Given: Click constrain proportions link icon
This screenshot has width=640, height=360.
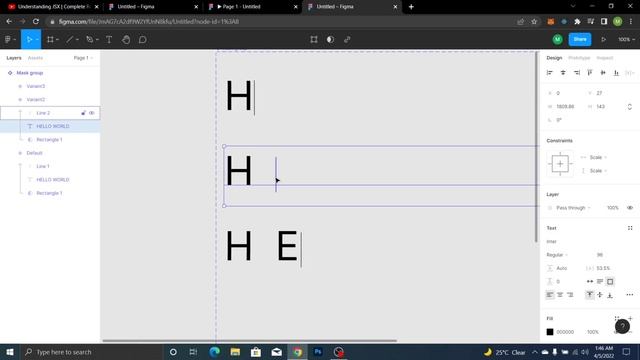Looking at the screenshot, I should click(629, 107).
